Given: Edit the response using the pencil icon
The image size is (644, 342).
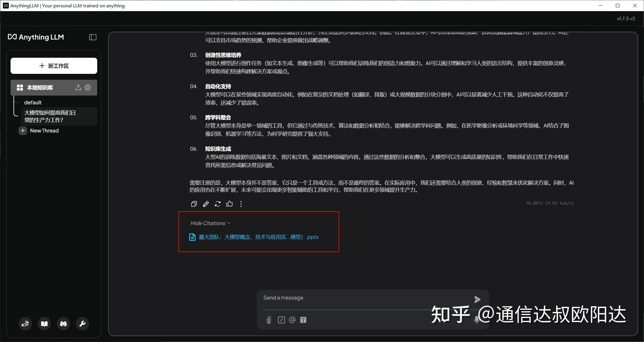Looking at the screenshot, I should coord(206,204).
